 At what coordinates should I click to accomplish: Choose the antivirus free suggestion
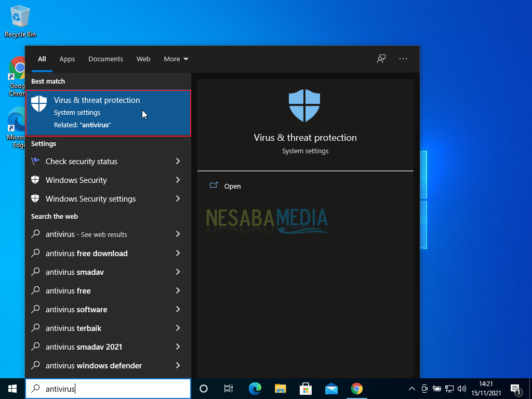pos(108,290)
